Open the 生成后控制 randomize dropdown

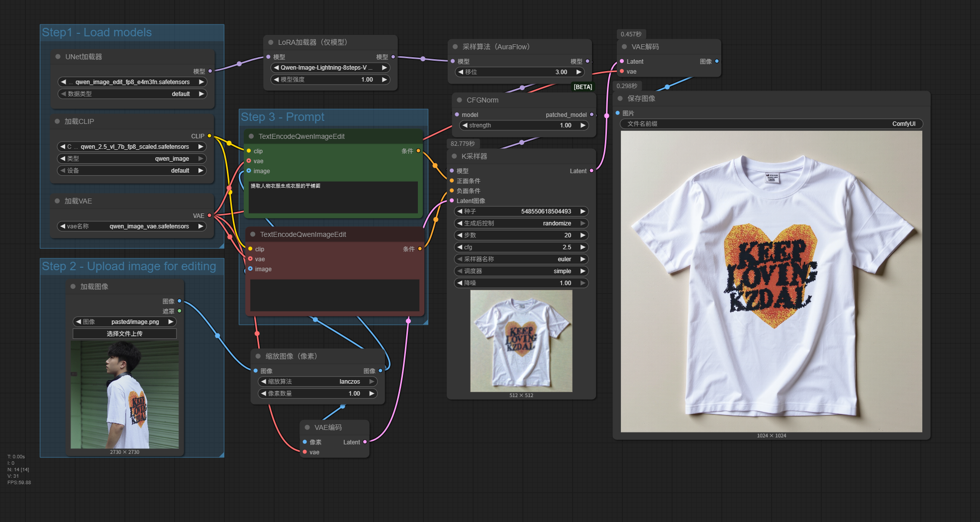pyautogui.click(x=521, y=223)
